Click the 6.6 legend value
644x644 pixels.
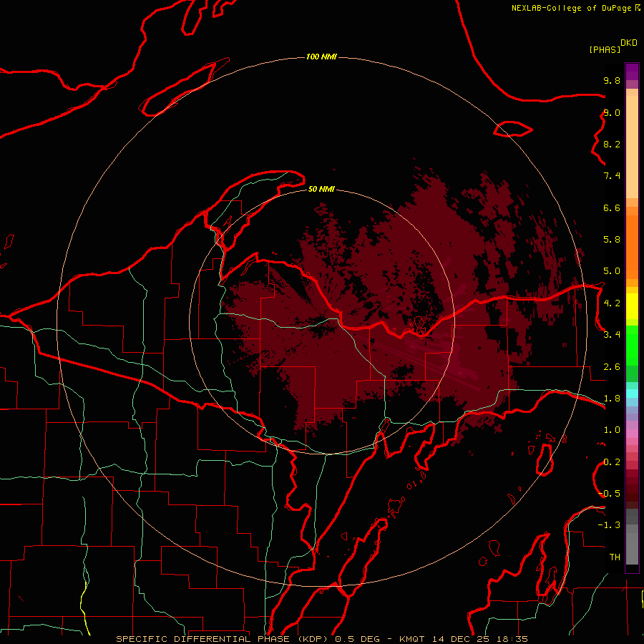point(612,208)
